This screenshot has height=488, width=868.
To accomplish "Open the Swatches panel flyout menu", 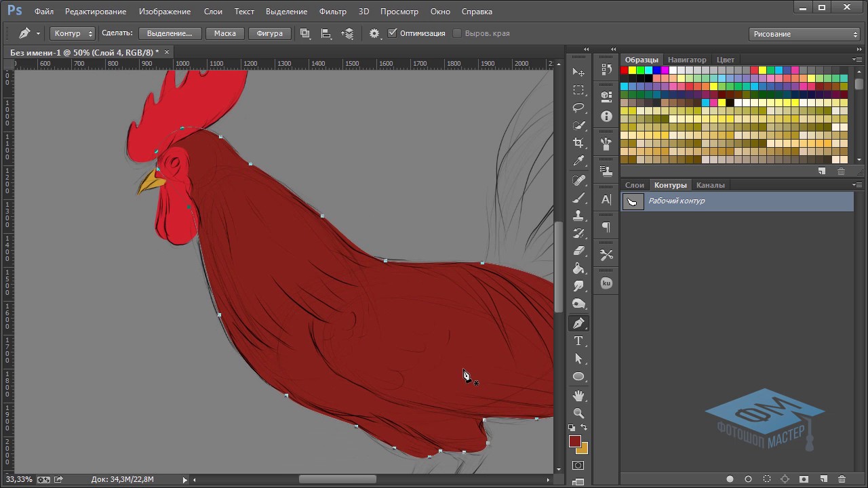I will [858, 60].
